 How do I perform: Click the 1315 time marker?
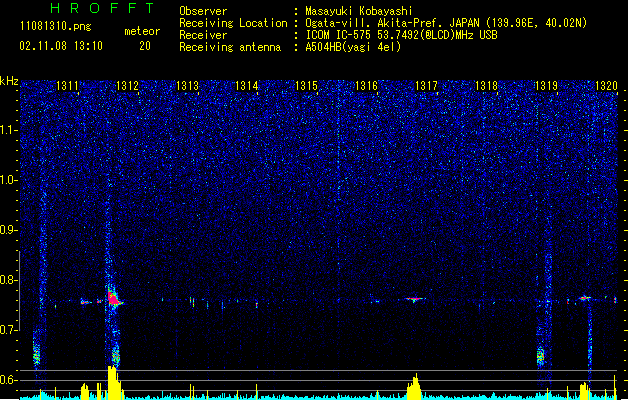306,86
